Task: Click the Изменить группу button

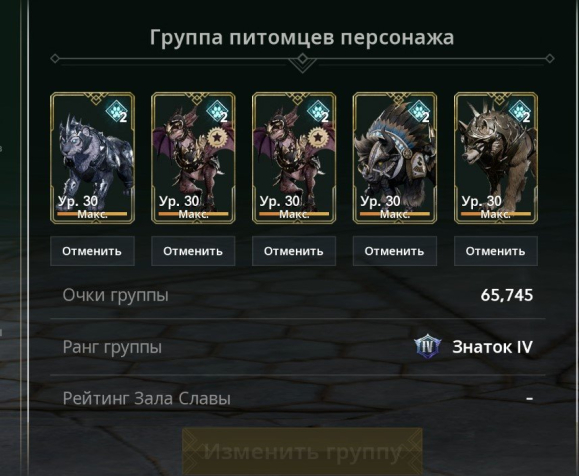Action: 302,451
